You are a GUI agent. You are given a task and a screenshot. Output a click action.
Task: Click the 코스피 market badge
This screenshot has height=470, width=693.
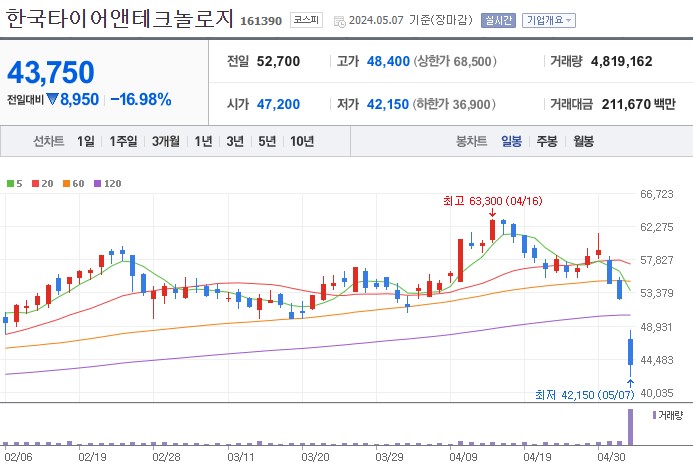coord(306,20)
